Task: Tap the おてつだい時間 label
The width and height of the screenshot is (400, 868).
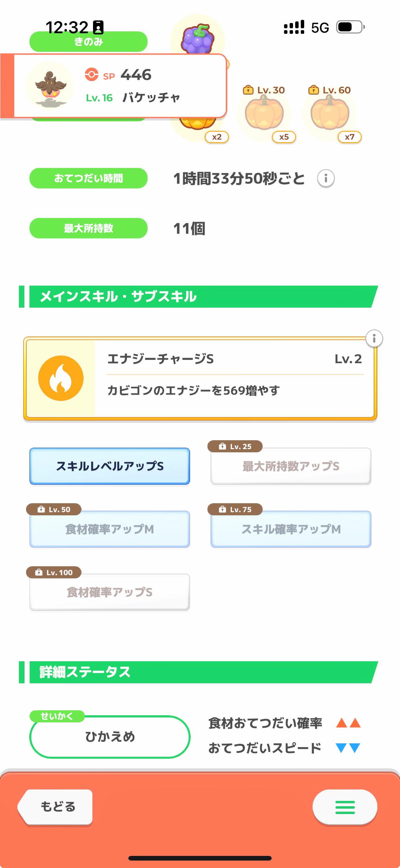Action: pyautogui.click(x=88, y=178)
